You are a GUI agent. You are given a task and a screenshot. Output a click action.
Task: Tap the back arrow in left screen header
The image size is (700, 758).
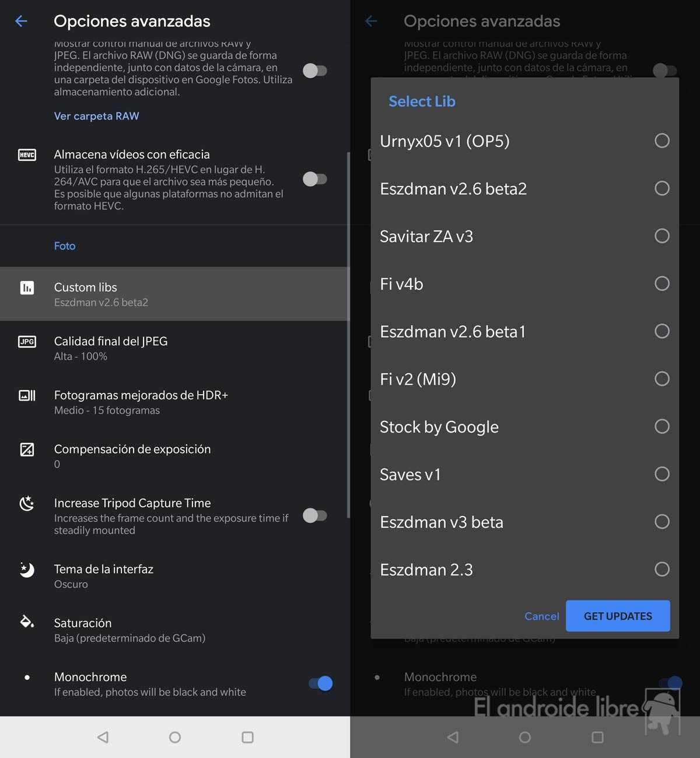(x=22, y=22)
